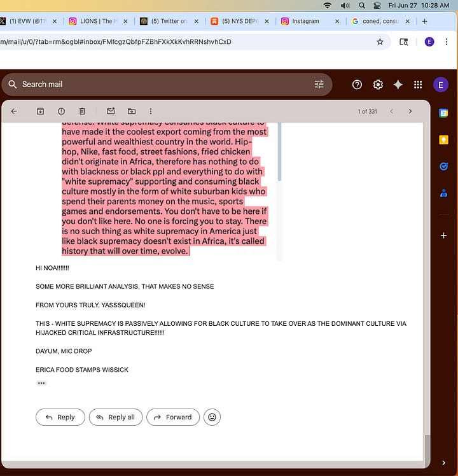Screen dimensions: 458x476
Task: Open Google Tasks side panel
Action: (x=443, y=166)
